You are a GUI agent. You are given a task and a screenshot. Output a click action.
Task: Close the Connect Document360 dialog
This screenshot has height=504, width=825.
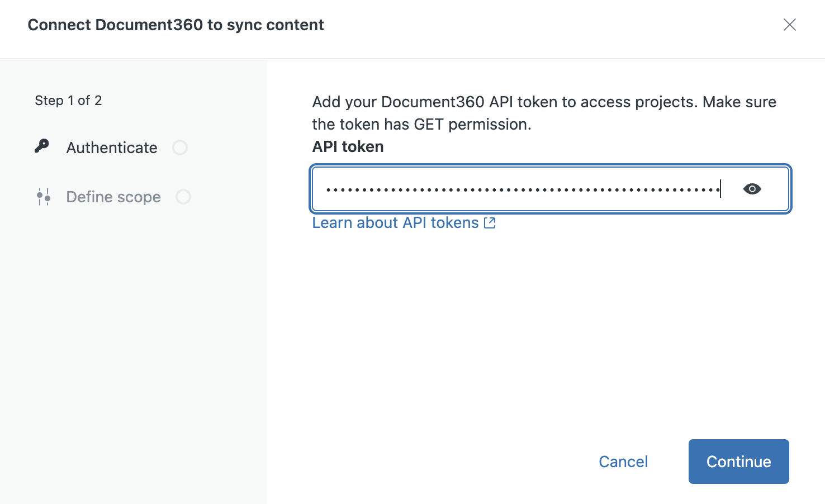pyautogui.click(x=789, y=25)
